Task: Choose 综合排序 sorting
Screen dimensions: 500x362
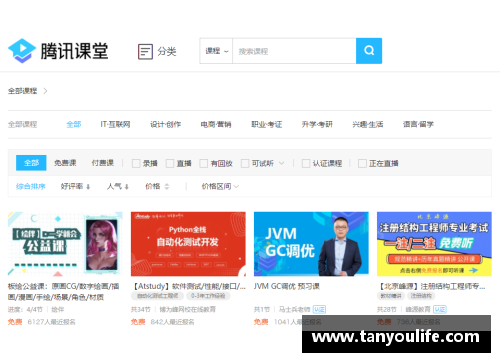Action: click(x=31, y=186)
